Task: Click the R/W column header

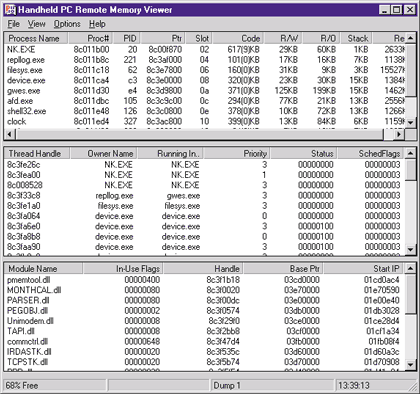Action: [x=283, y=38]
